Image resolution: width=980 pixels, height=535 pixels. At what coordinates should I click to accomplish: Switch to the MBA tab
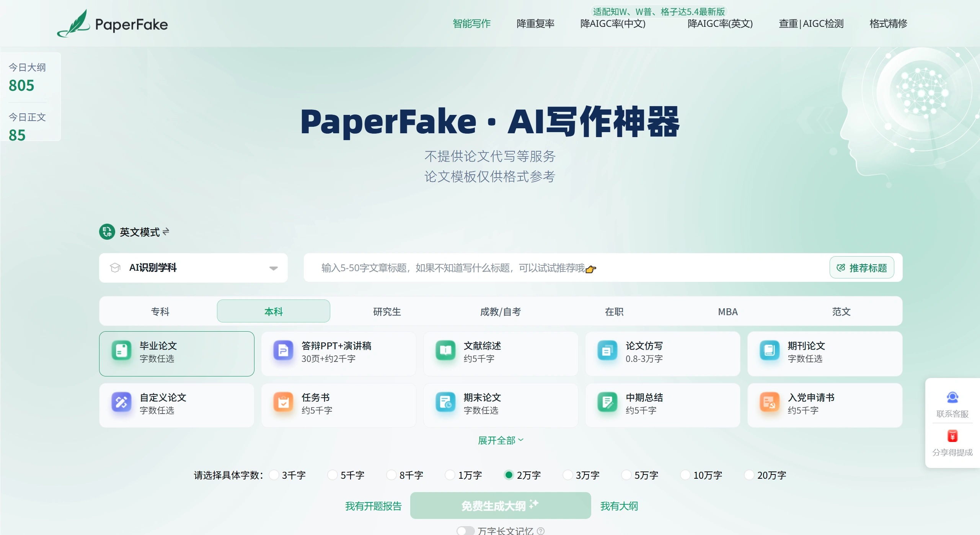[728, 311]
